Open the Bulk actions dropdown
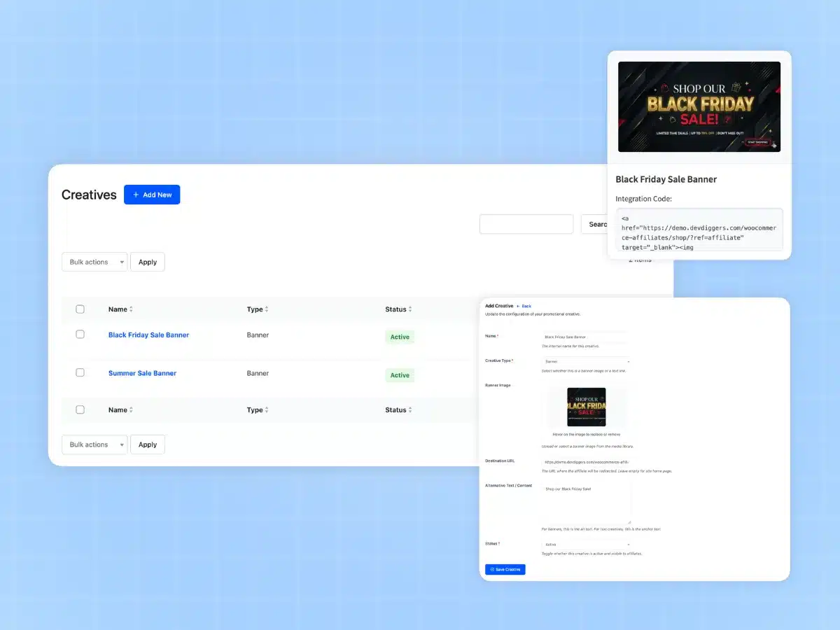The image size is (840, 630). click(94, 261)
